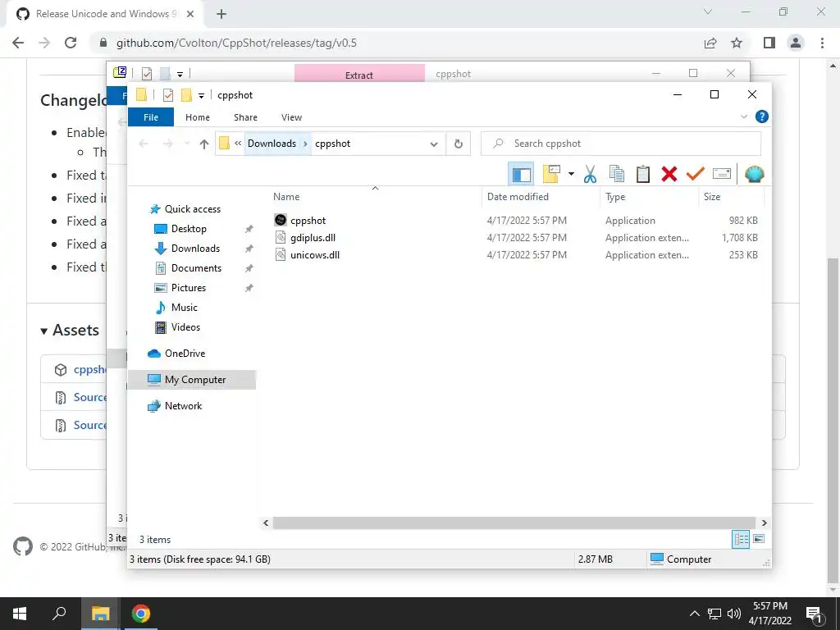
Task: Click the breadcrumb arrow after Downloads
Action: click(305, 144)
